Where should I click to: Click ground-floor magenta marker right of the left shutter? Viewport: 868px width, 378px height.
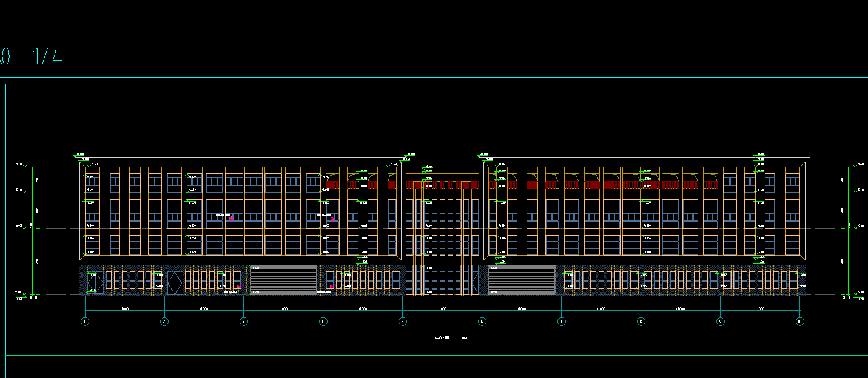tap(331, 287)
